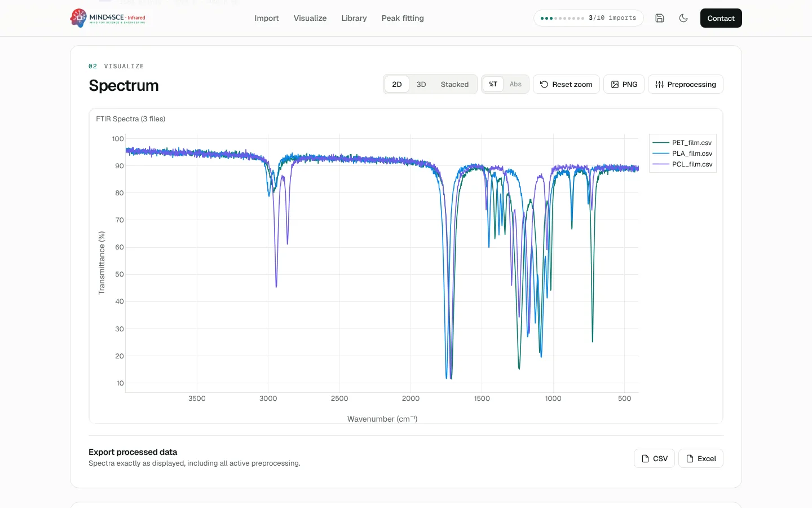Click the MIND4SCE Infrared logo

tap(108, 18)
